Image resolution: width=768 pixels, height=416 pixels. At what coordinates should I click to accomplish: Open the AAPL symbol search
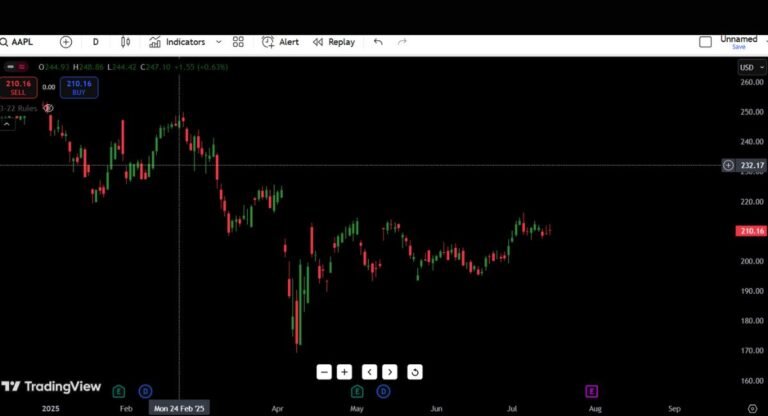tap(17, 42)
